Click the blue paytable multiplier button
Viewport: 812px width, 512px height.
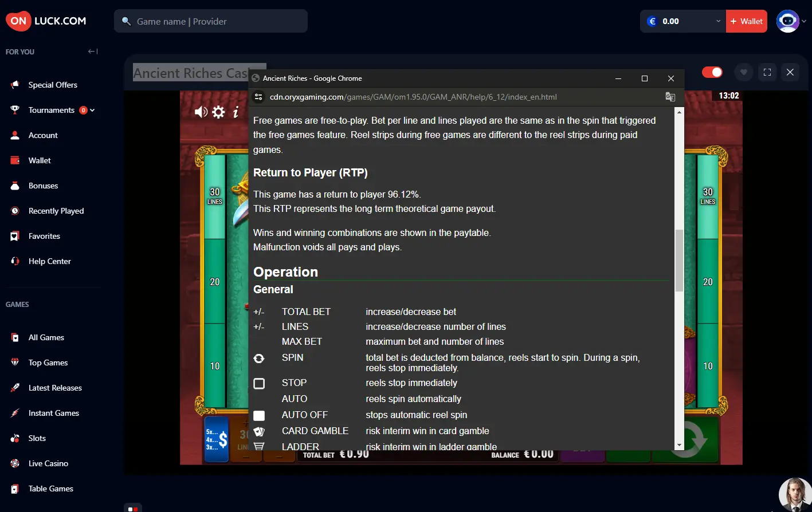pos(217,439)
